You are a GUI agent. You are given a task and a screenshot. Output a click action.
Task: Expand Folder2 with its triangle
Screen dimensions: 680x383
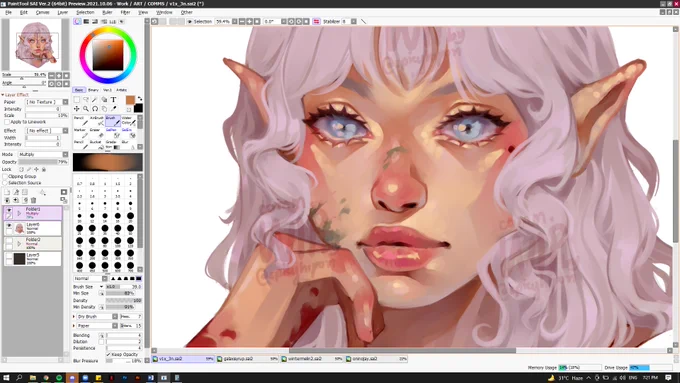pyautogui.click(x=19, y=244)
